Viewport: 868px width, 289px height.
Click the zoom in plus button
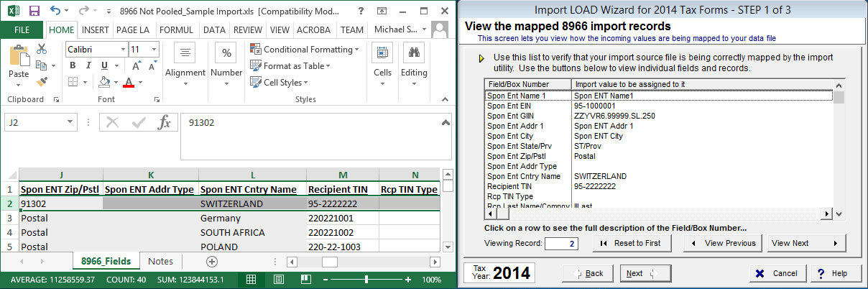(408, 280)
